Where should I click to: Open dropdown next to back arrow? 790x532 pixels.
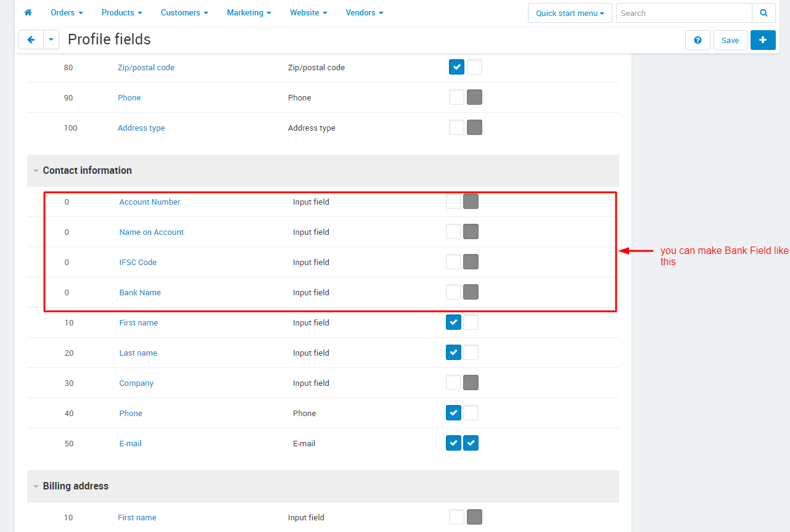tap(51, 39)
